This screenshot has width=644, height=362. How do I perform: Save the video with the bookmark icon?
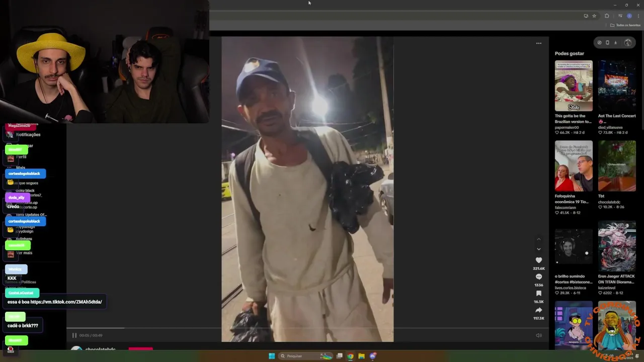coord(538,294)
